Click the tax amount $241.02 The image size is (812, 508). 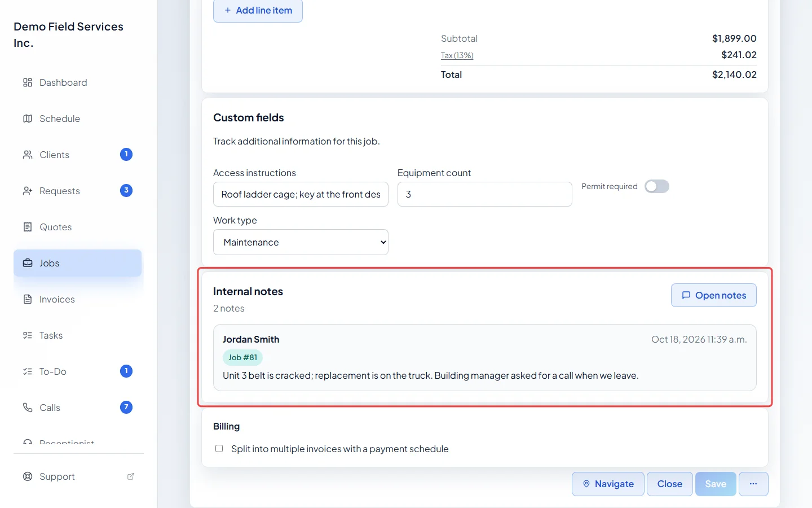(739, 55)
